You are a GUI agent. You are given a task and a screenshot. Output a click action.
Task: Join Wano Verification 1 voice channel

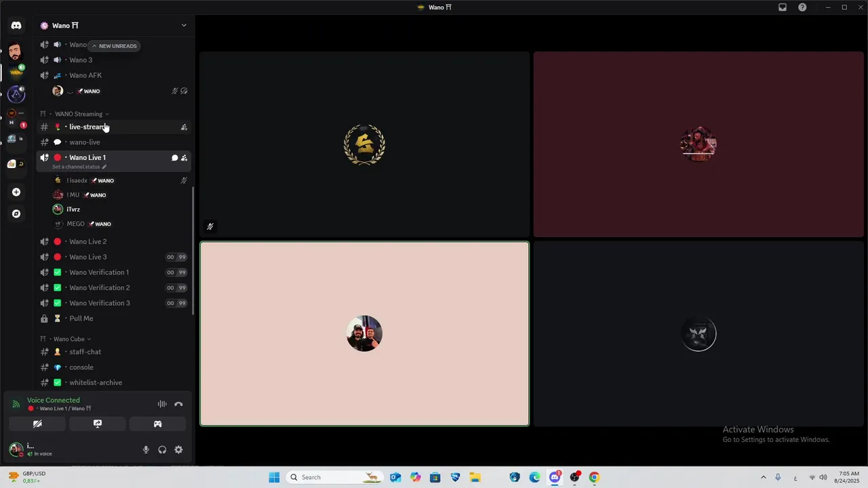pyautogui.click(x=113, y=272)
